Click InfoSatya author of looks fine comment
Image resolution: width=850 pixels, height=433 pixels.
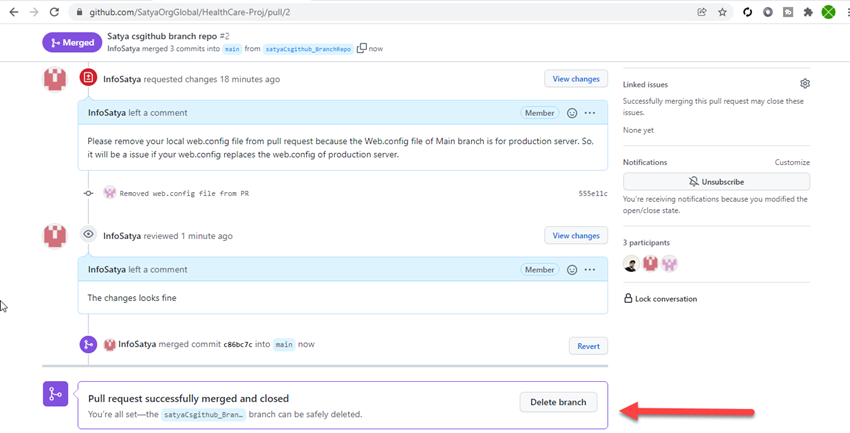click(x=107, y=269)
